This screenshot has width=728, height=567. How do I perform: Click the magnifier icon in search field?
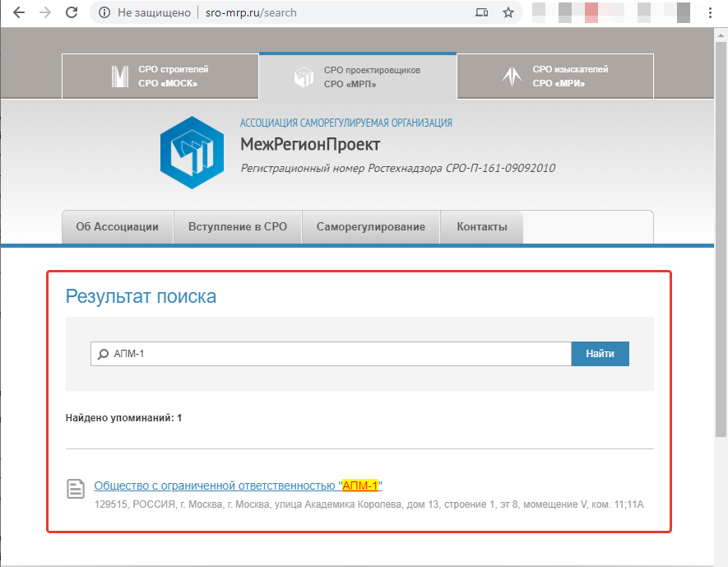103,355
